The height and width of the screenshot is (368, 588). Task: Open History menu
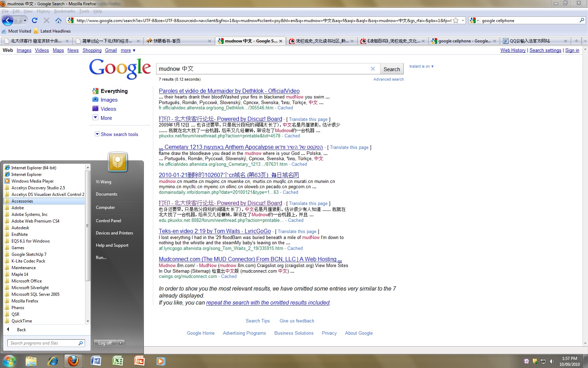43,11
